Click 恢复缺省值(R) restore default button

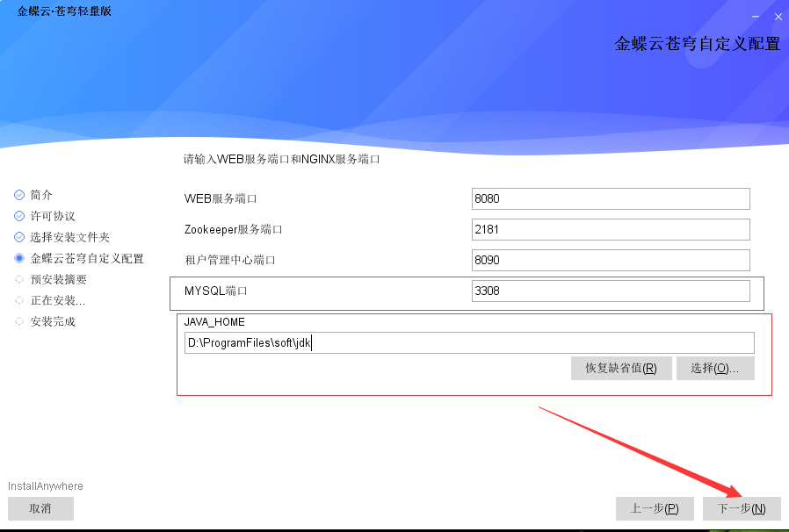point(621,368)
